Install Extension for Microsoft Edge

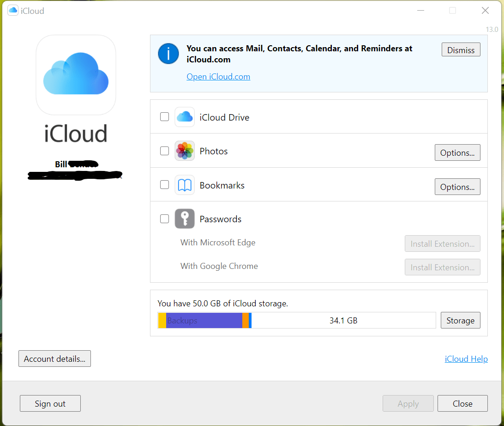pyautogui.click(x=442, y=243)
